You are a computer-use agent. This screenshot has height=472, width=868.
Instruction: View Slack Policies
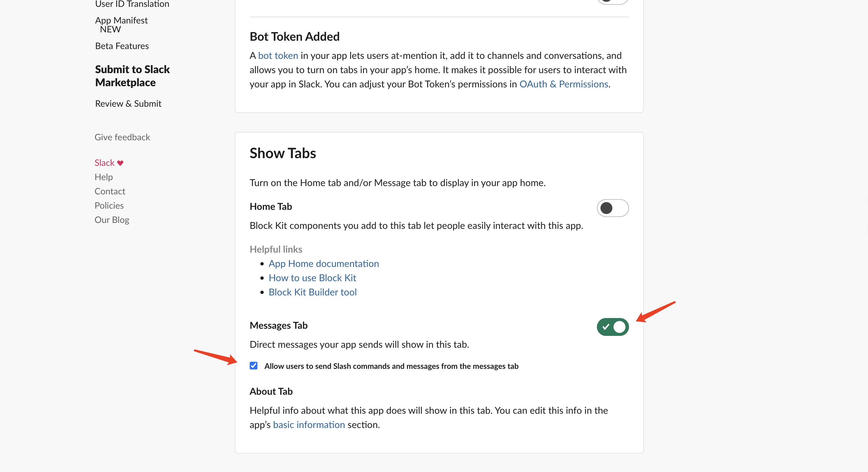coord(109,205)
